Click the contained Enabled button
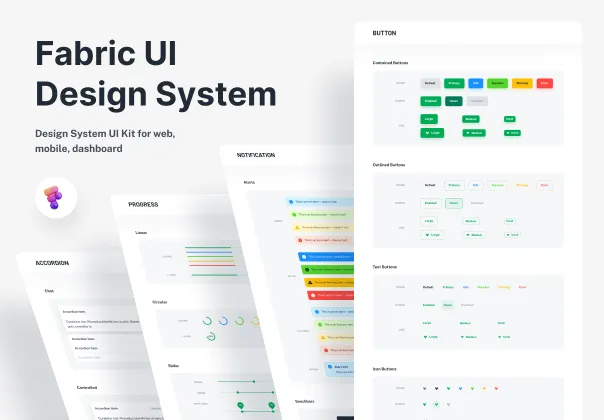Image resolution: width=604 pixels, height=420 pixels. tap(431, 101)
